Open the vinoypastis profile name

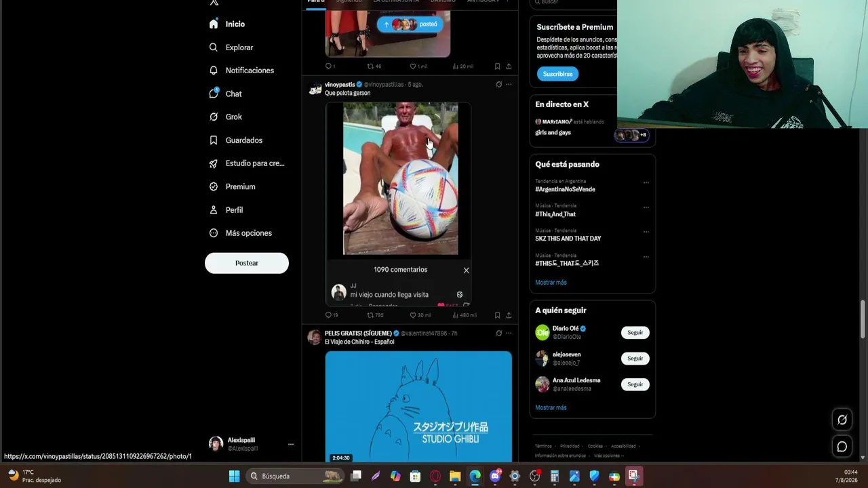click(340, 85)
